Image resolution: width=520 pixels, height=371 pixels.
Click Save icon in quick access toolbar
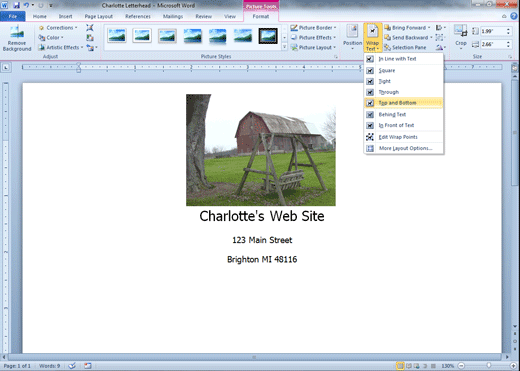click(x=16, y=5)
